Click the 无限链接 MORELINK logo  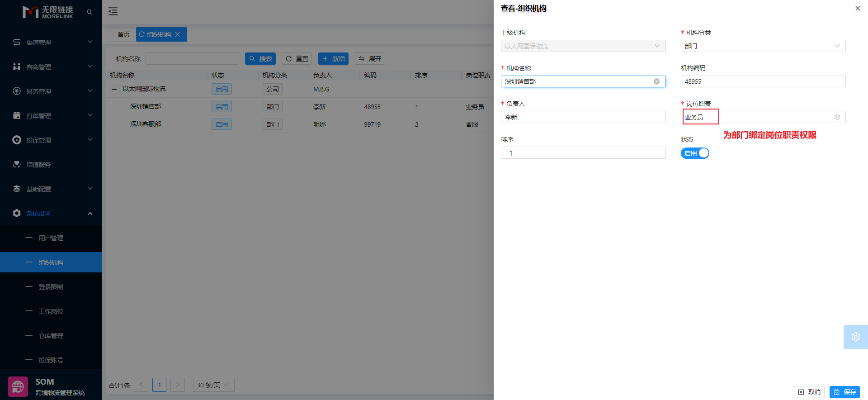pyautogui.click(x=48, y=12)
